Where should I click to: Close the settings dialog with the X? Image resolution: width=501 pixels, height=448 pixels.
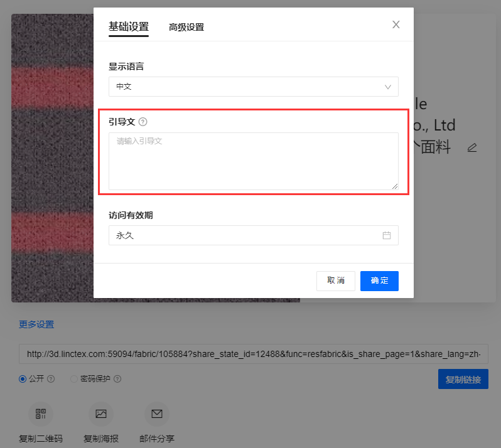pyautogui.click(x=396, y=24)
